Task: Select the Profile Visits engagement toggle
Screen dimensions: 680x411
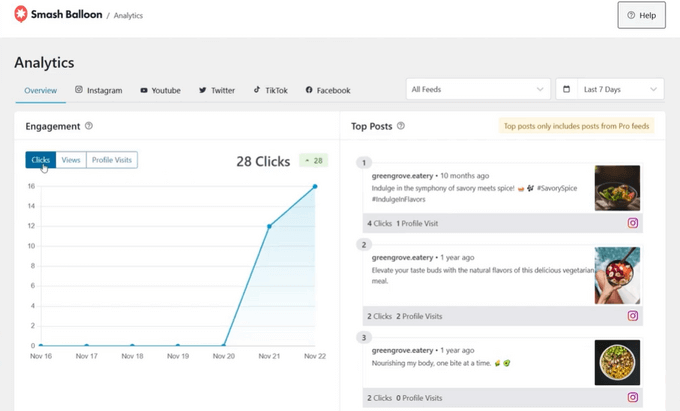Action: point(112,160)
